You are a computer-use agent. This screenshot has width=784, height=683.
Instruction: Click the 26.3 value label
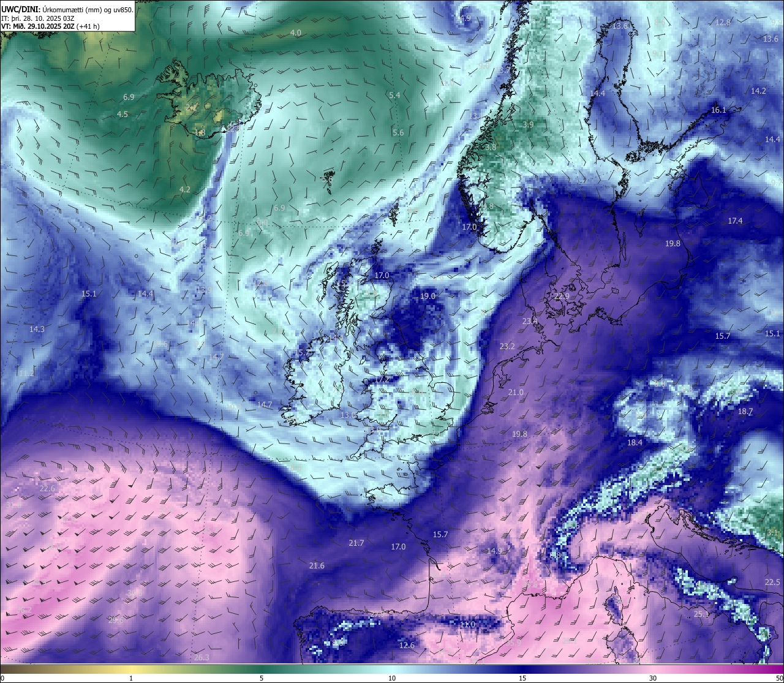coord(202,658)
